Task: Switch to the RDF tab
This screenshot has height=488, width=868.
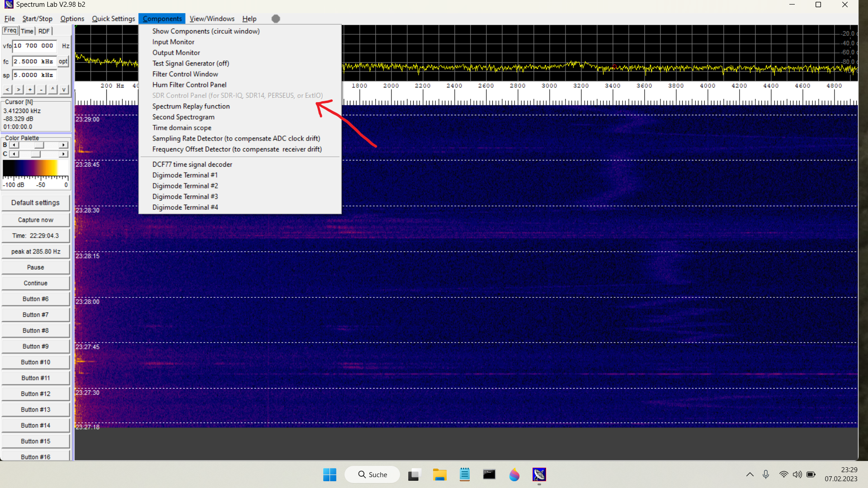Action: 44,31
